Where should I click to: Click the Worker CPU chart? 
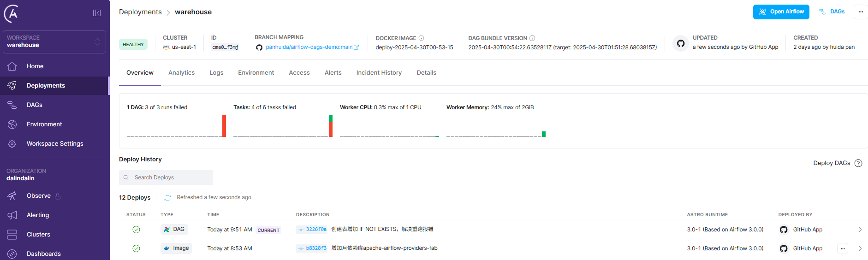pyautogui.click(x=389, y=126)
